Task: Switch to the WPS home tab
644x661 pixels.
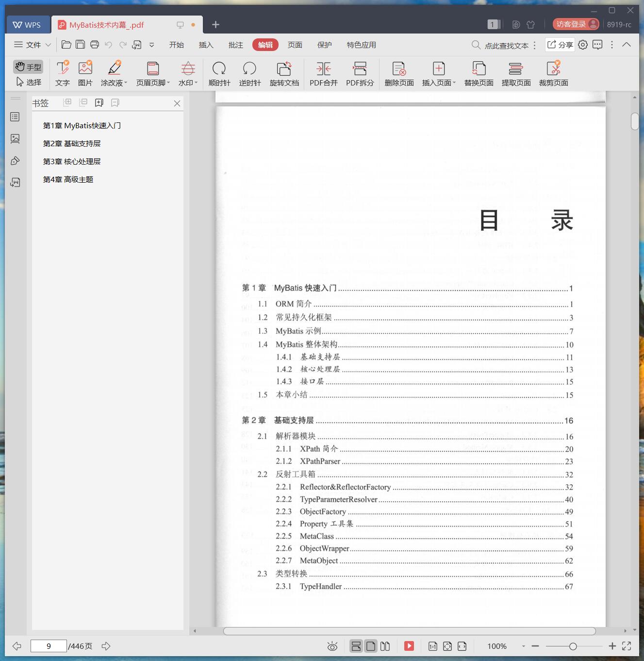Action: tap(27, 25)
